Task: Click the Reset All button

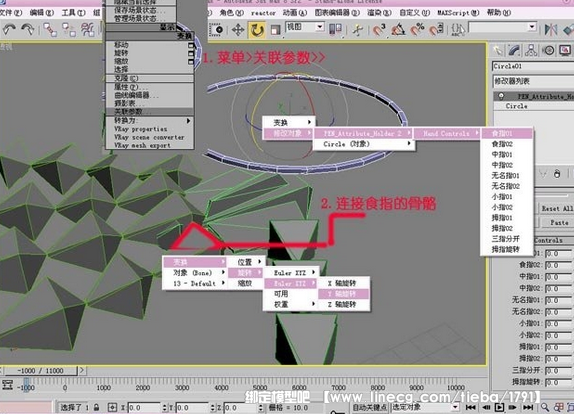Action: [557, 208]
